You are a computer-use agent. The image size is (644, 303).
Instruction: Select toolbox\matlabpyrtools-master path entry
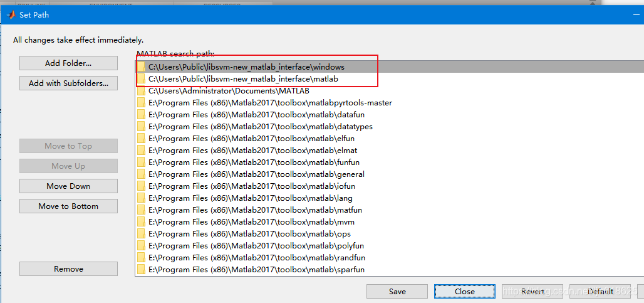[x=389, y=102]
